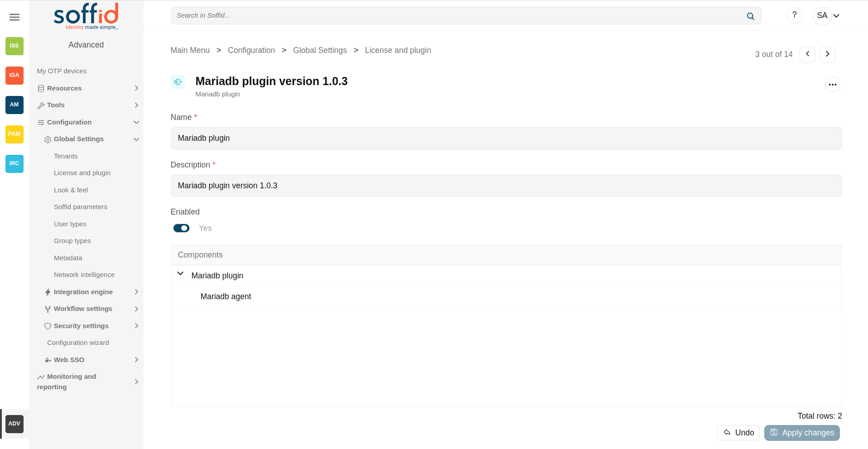Screen dimensions: 868x449
Task: Collapse the Mariadb plugin component row
Action: [180, 273]
